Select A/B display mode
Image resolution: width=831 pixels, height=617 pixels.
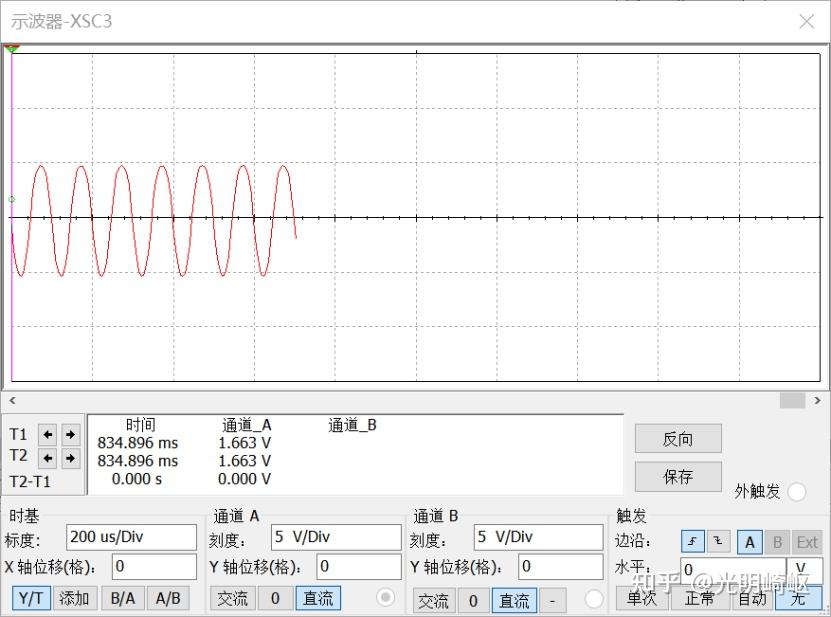pyautogui.click(x=168, y=598)
